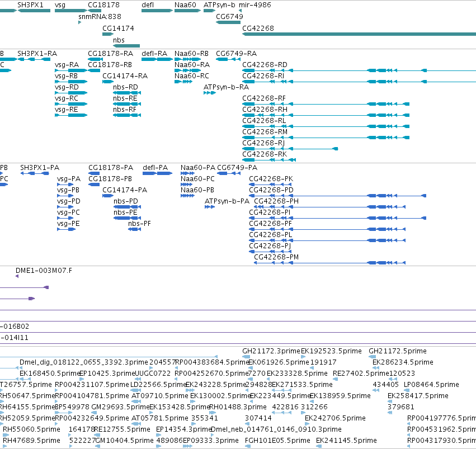Open the FGH101E05.5prime EST label
This screenshot has width=476, height=449.
[277, 441]
